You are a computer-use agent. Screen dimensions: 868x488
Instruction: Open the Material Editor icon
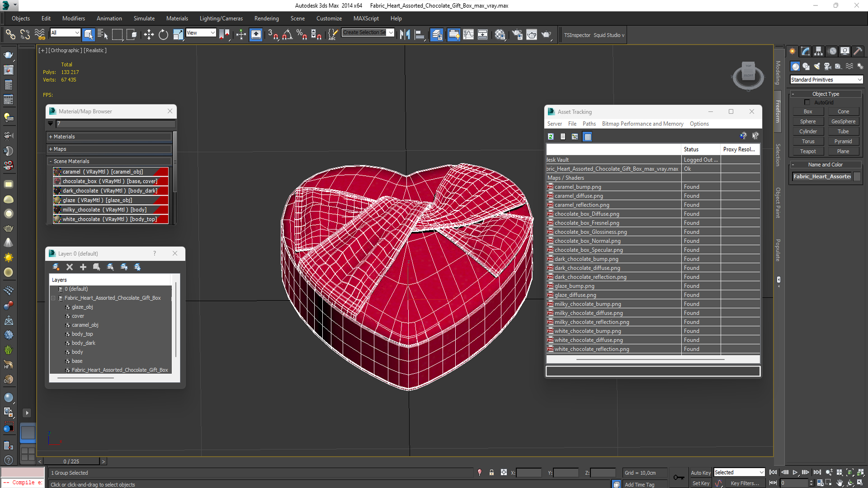point(500,34)
